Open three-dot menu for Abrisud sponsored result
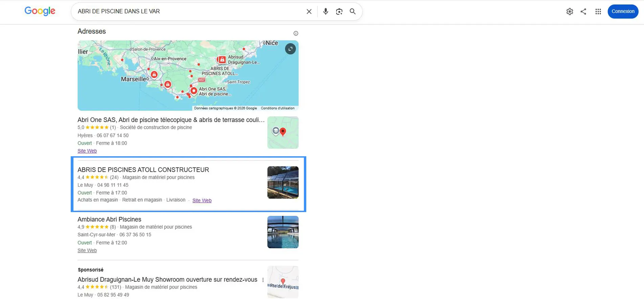Image resolution: width=644 pixels, height=299 pixels. (263, 280)
